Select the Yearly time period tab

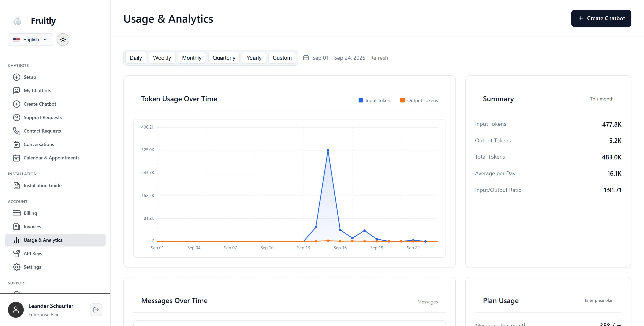254,58
